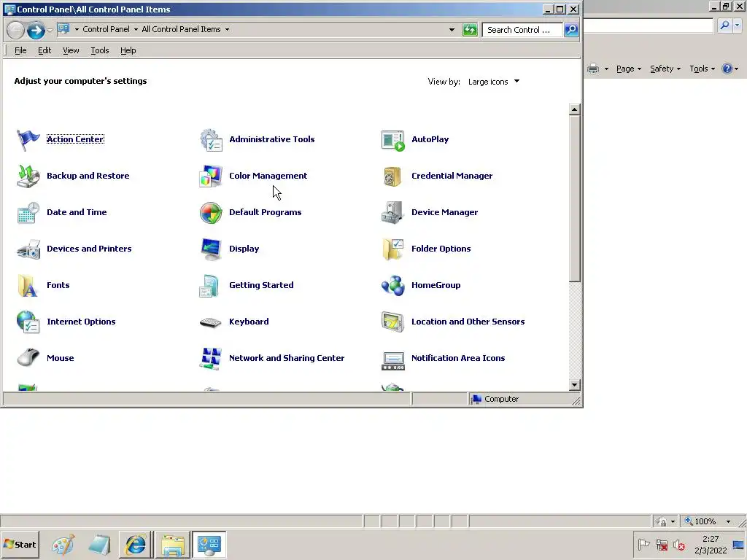Open the Mouse icon
The height and width of the screenshot is (560, 747).
(x=28, y=358)
